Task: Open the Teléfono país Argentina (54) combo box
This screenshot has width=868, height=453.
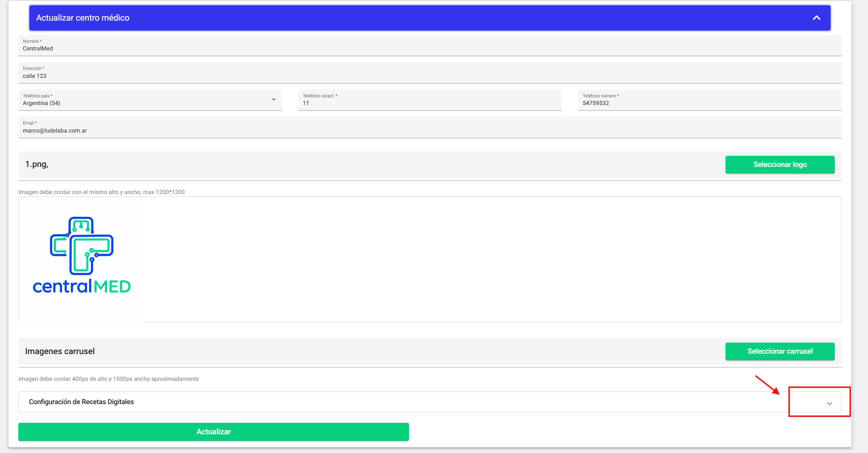Action: (x=150, y=100)
